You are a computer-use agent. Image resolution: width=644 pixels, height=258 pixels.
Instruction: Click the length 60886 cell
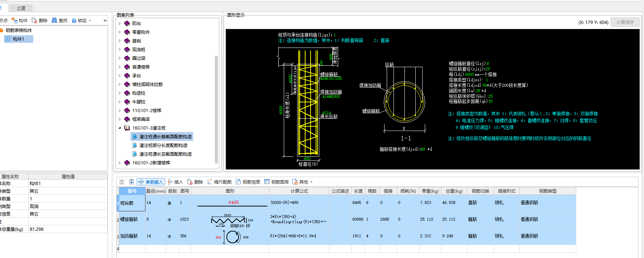(x=358, y=219)
